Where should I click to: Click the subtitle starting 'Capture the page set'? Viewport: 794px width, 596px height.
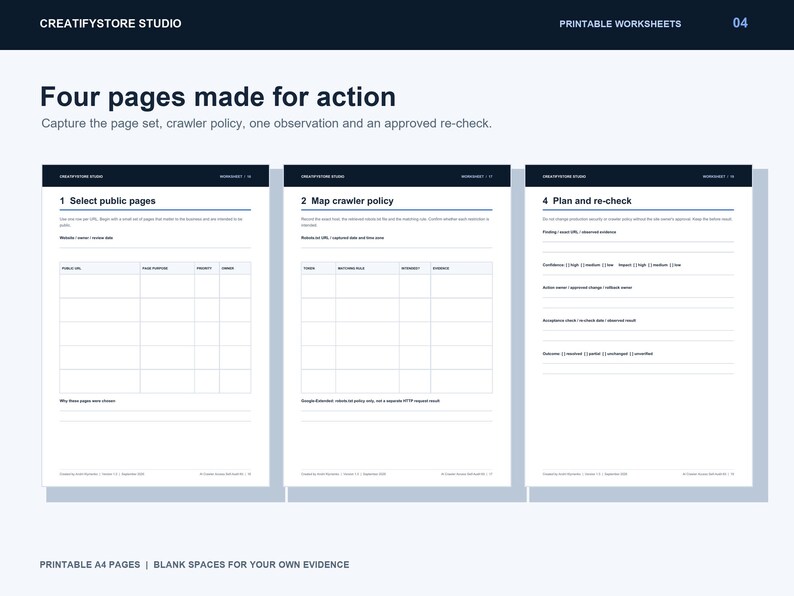pyautogui.click(x=266, y=124)
